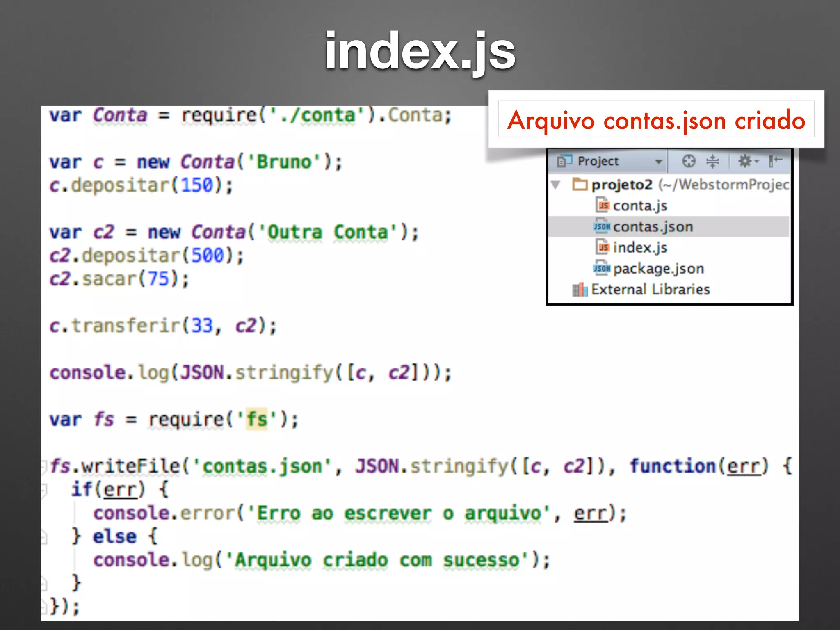Click the External Libraries bars icon
The width and height of the screenshot is (840, 630).
580,290
